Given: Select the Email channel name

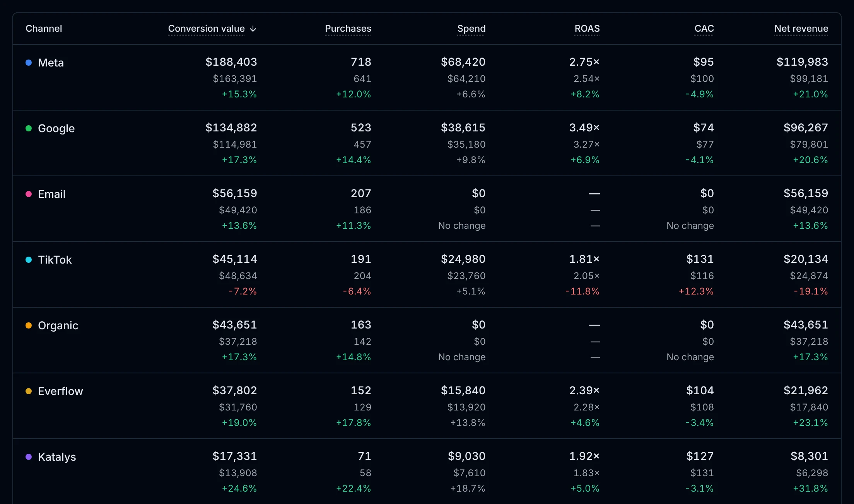Looking at the screenshot, I should pyautogui.click(x=51, y=194).
